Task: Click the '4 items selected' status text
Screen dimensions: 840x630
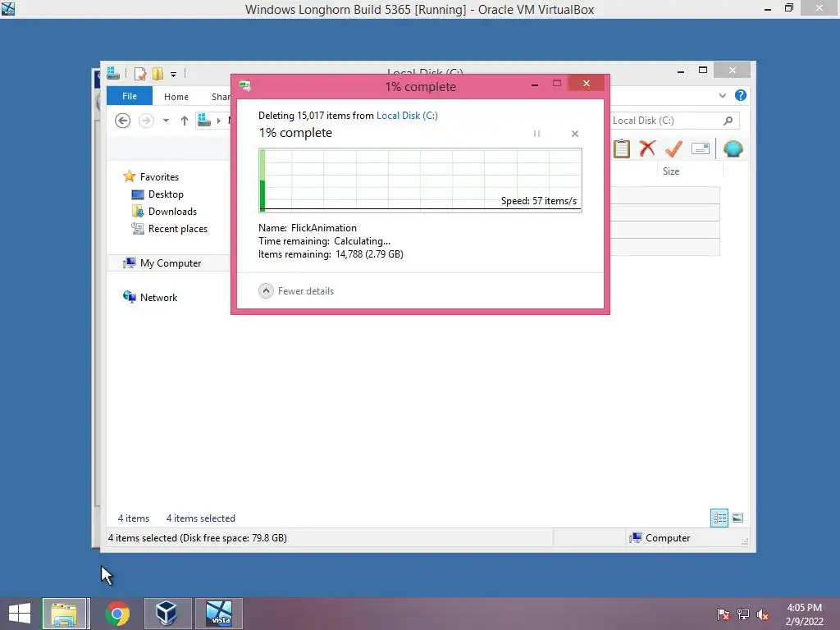Action: pyautogui.click(x=200, y=518)
